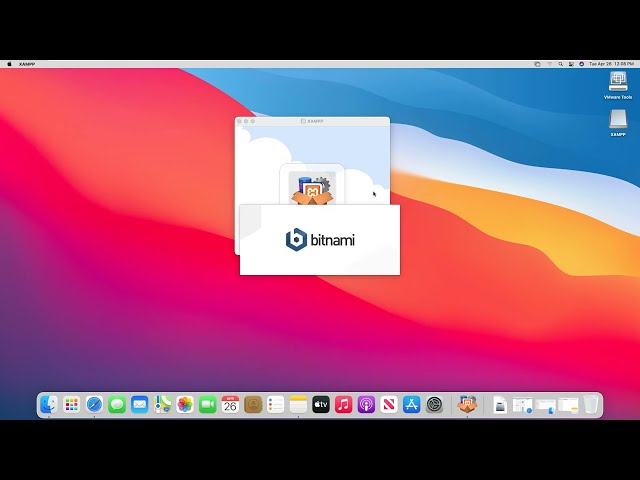
Task: Open the VMware Tools desktop drive
Action: click(x=618, y=85)
